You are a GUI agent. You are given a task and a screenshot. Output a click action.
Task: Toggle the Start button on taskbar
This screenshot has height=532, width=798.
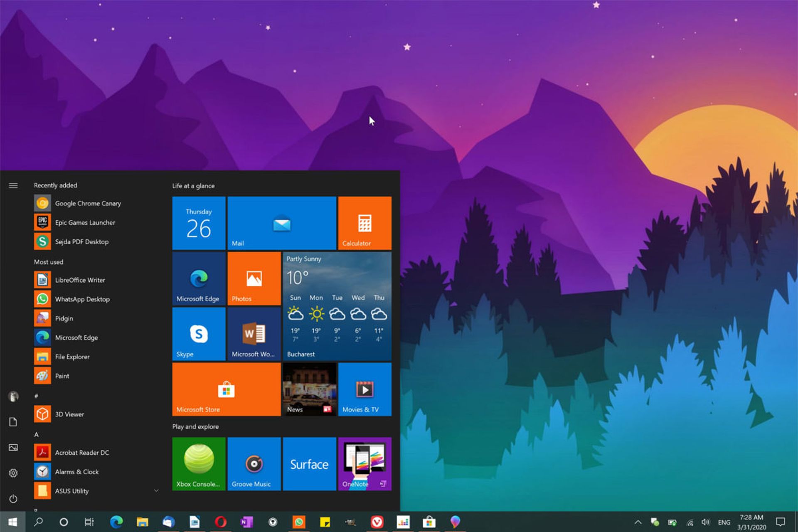point(12,522)
